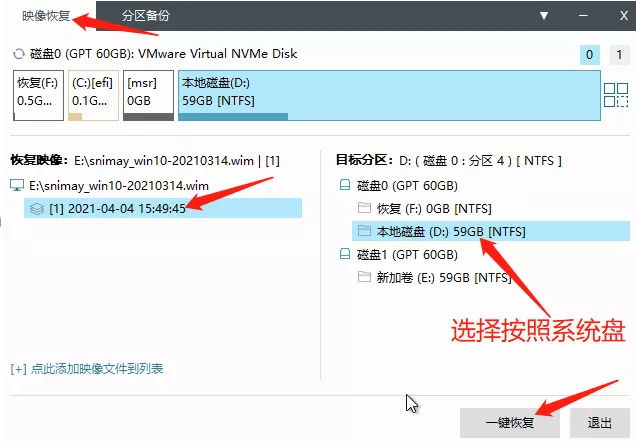636x444 pixels.
Task: Open the title bar dropdown triangle menu
Action: point(545,16)
